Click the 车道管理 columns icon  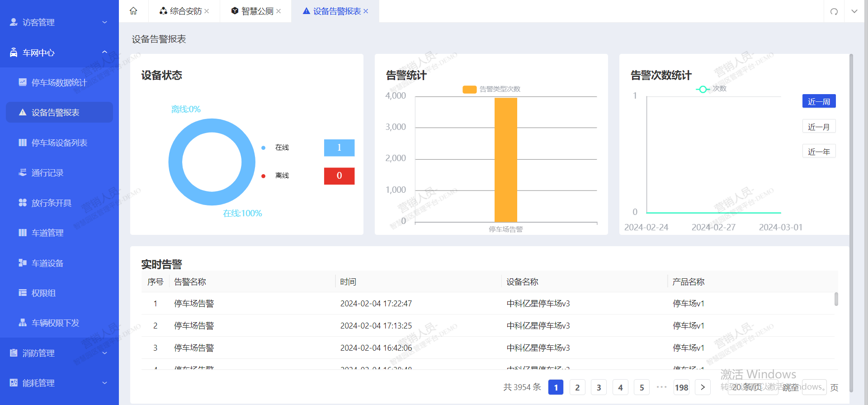[23, 233]
